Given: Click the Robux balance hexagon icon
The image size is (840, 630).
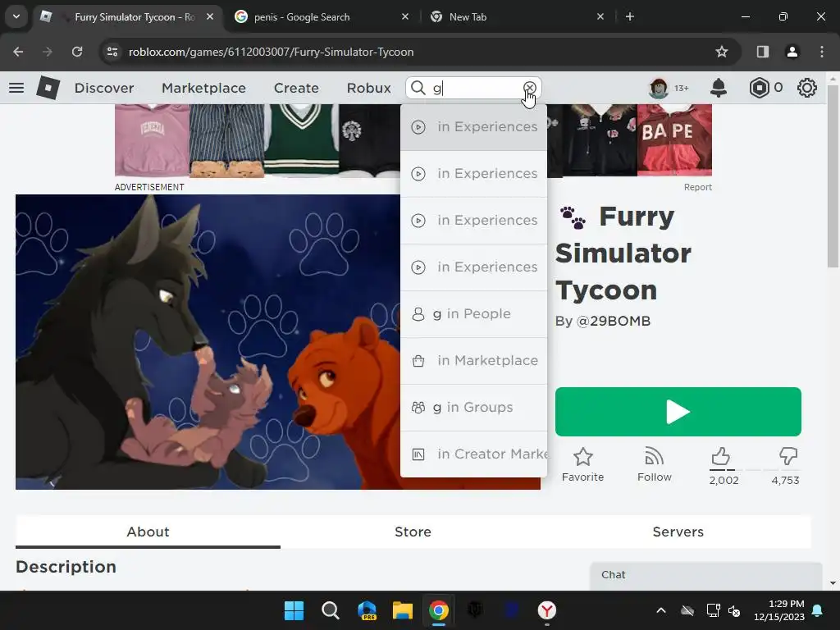Looking at the screenshot, I should [x=759, y=88].
